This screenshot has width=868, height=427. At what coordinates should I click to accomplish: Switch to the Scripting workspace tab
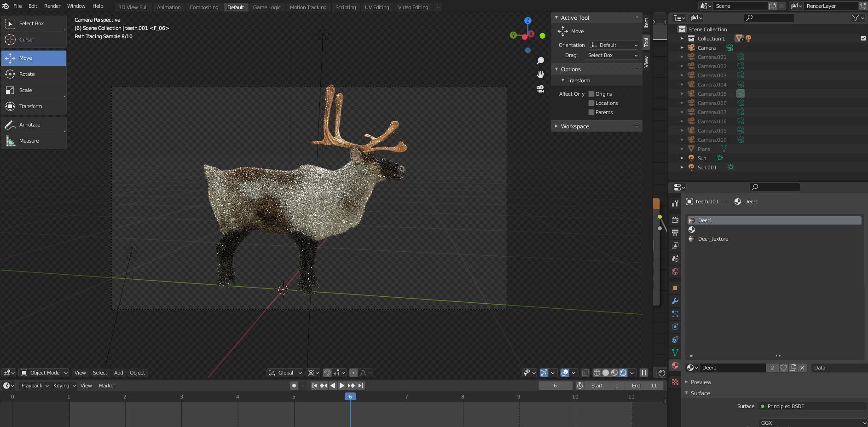pyautogui.click(x=346, y=7)
